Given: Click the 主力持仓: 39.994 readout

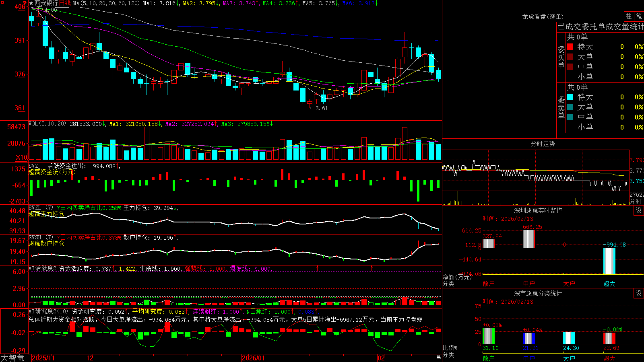Looking at the screenshot, I should (x=149, y=208).
